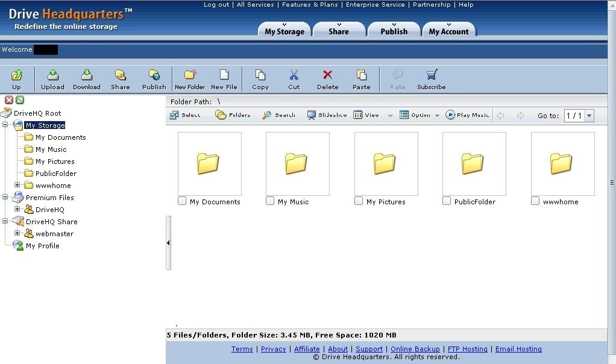
Task: Open the Option dropdown arrow
Action: 437,116
